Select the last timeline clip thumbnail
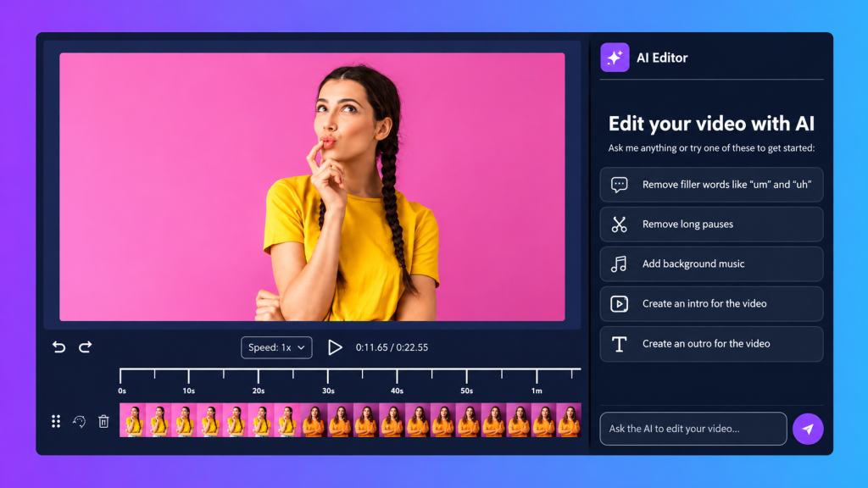This screenshot has height=488, width=868. coord(569,420)
